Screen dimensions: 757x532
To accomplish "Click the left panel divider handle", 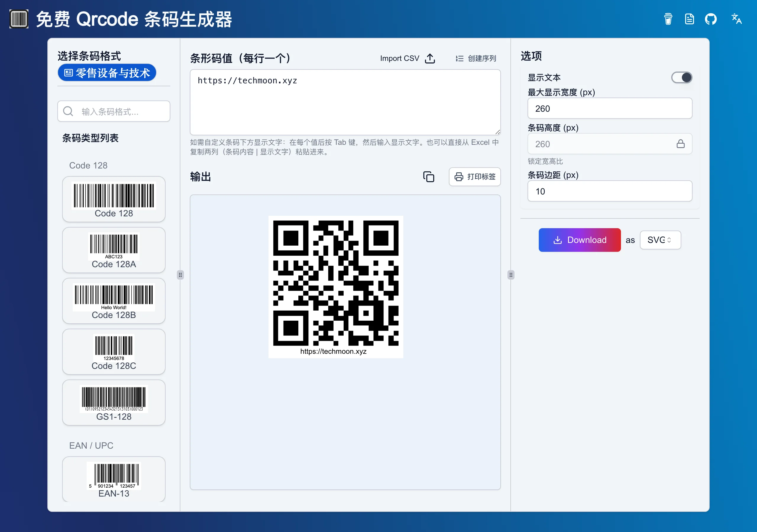I will [180, 275].
